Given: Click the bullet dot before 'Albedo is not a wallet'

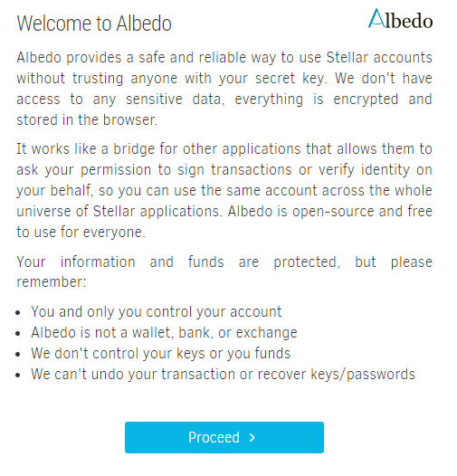Looking at the screenshot, I should coord(18,333).
